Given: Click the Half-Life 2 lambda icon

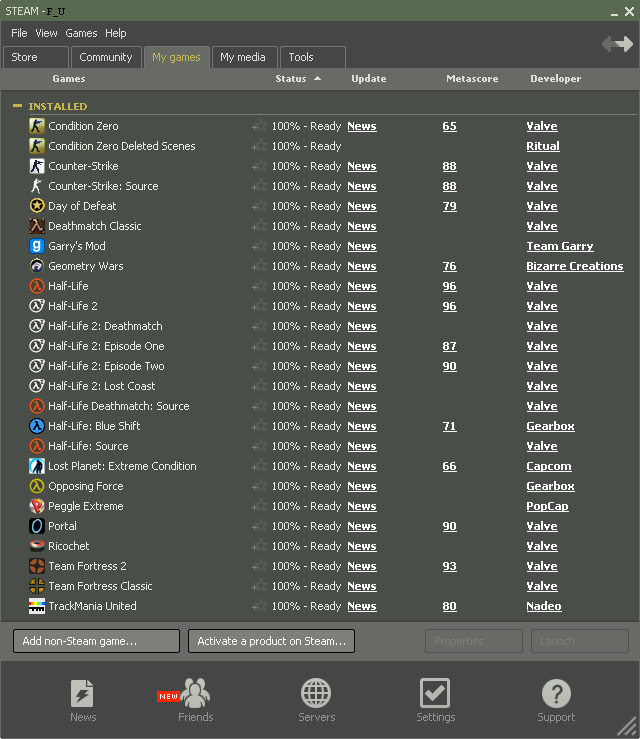Looking at the screenshot, I should (37, 306).
